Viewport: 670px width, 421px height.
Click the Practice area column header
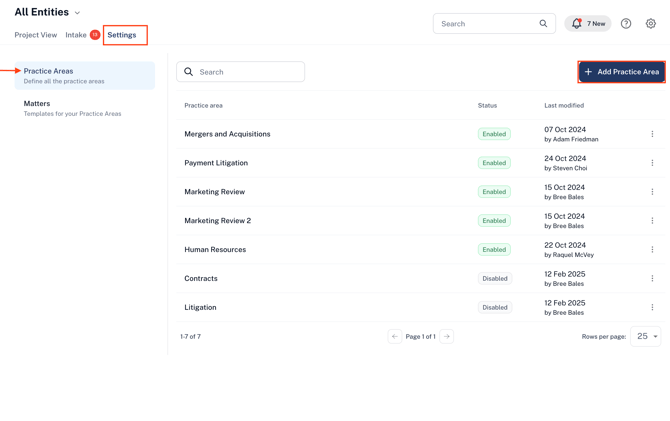point(203,106)
